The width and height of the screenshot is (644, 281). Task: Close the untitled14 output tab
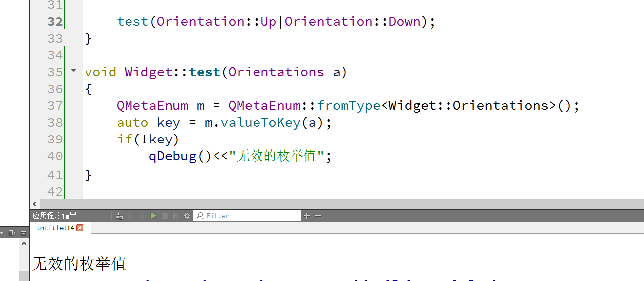point(80,228)
